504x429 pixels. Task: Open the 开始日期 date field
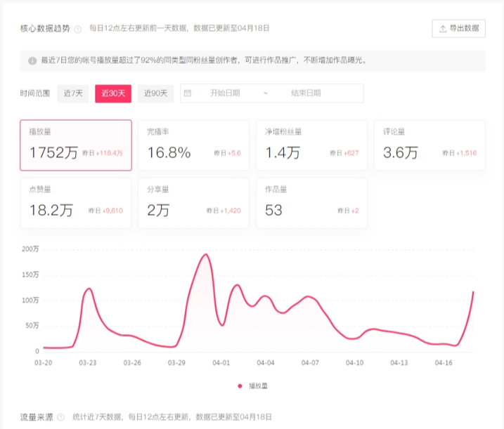224,93
